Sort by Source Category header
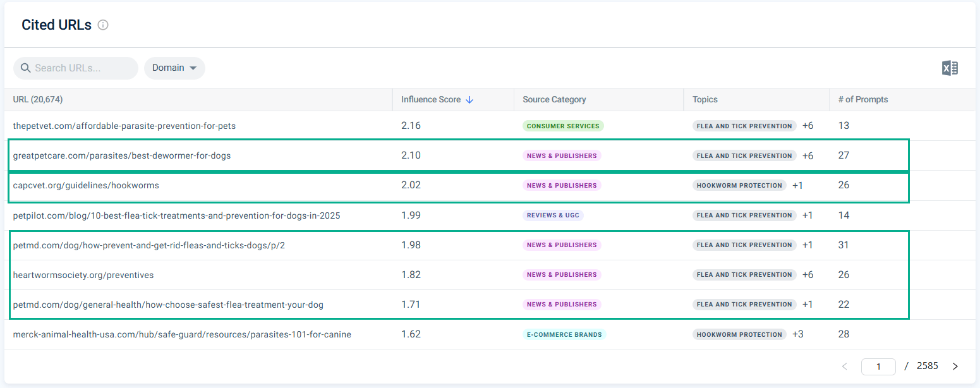 click(554, 100)
